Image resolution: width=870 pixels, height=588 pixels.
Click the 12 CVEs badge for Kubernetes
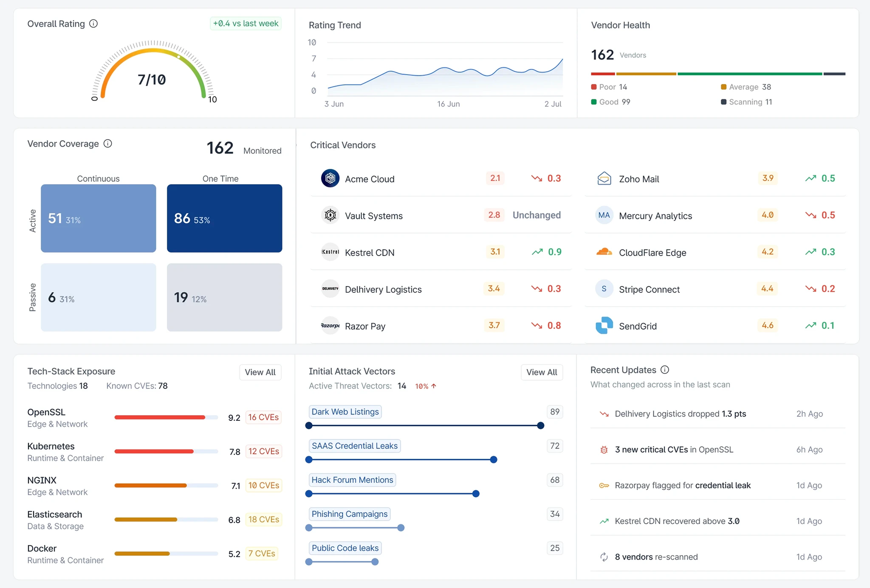click(x=264, y=452)
